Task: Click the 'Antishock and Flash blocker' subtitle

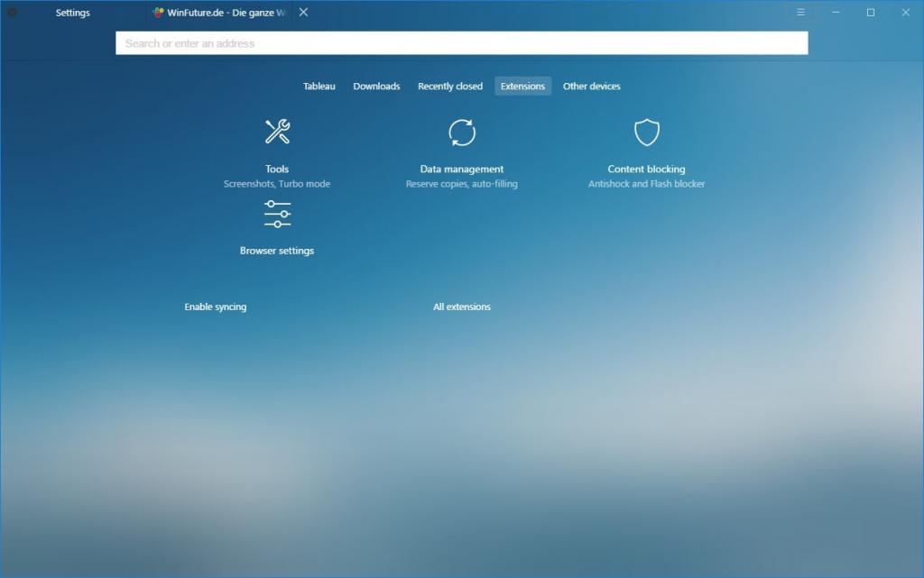Action: coord(646,184)
